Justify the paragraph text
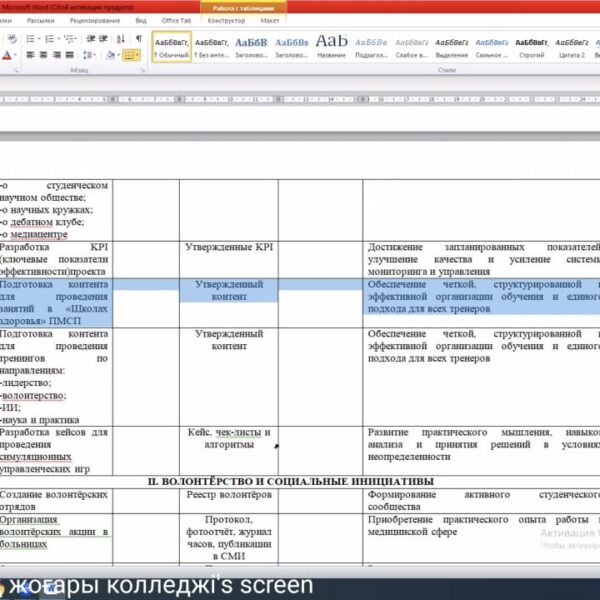The height and width of the screenshot is (600, 600). click(x=69, y=55)
